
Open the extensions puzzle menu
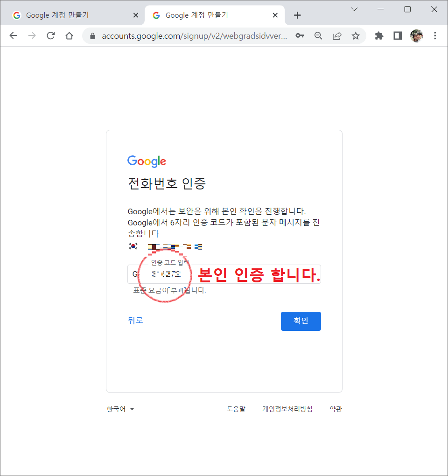point(379,36)
